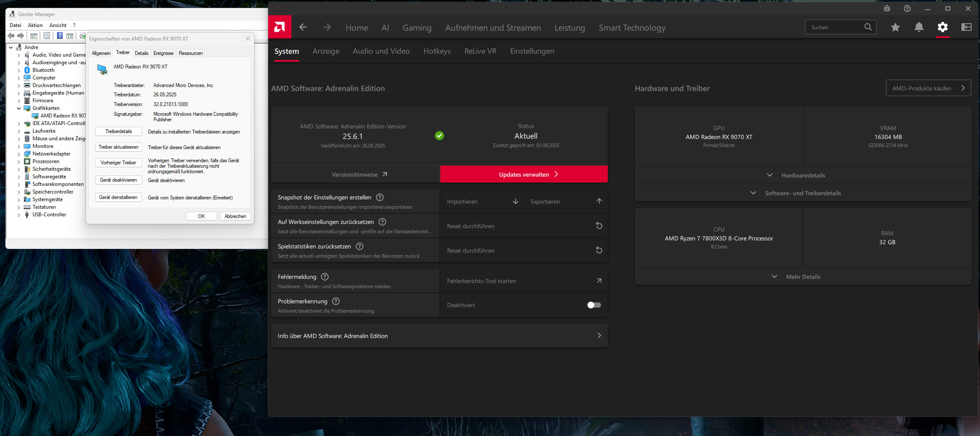The height and width of the screenshot is (436, 980).
Task: Click properties sheet icon in Geräte-Manager toolbar
Action: click(x=47, y=36)
